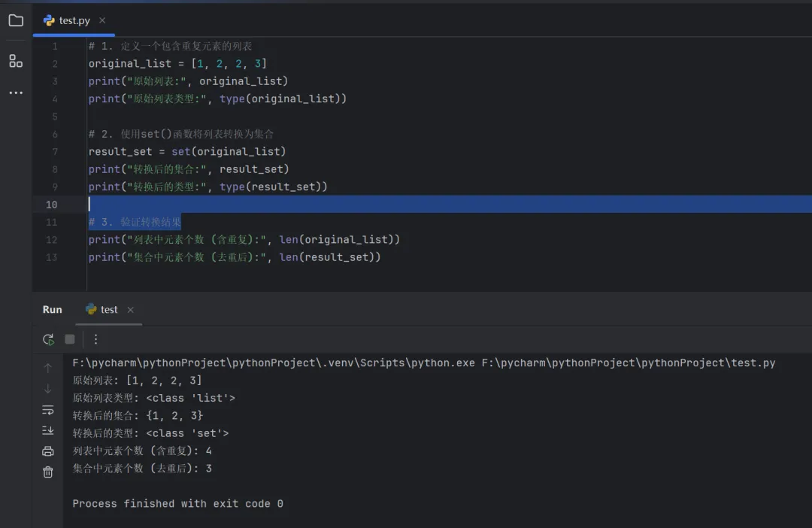Toggle scroll to end of console
Viewport: 812px width, 528px height.
coord(48,430)
